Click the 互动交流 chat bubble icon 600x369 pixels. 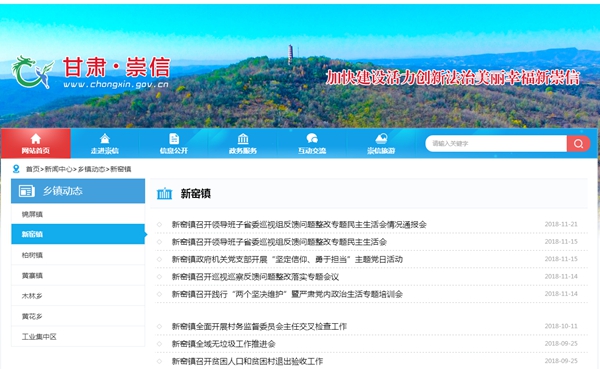[x=312, y=139]
